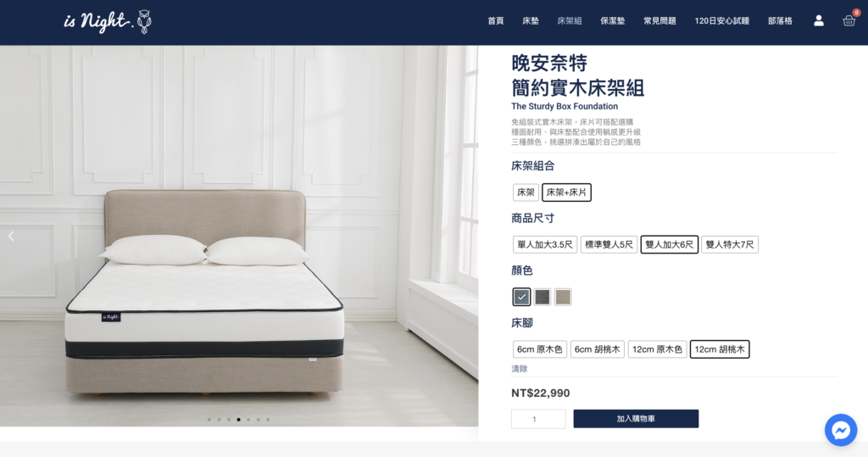Open the 床墊 menu item
The width and height of the screenshot is (868, 457).
click(531, 21)
